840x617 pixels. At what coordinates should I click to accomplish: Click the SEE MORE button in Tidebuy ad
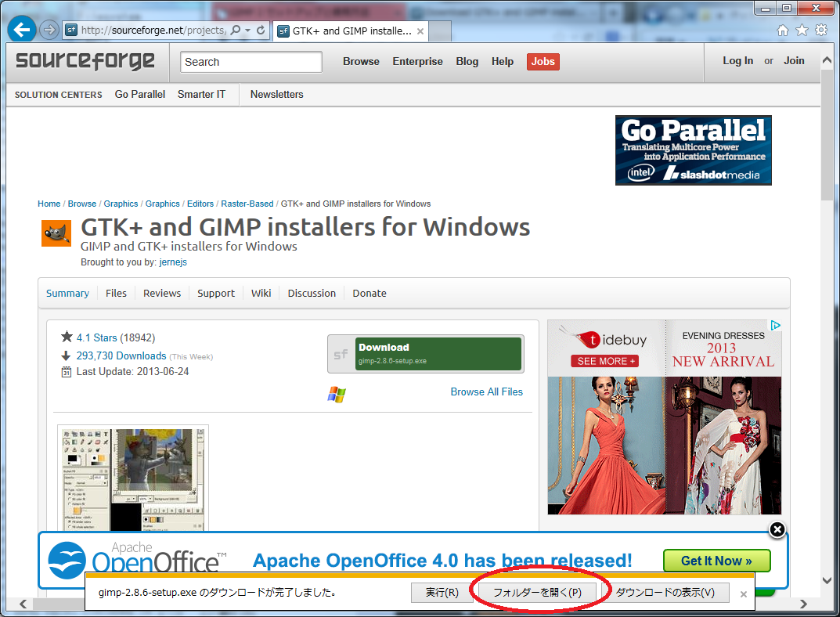click(x=605, y=361)
